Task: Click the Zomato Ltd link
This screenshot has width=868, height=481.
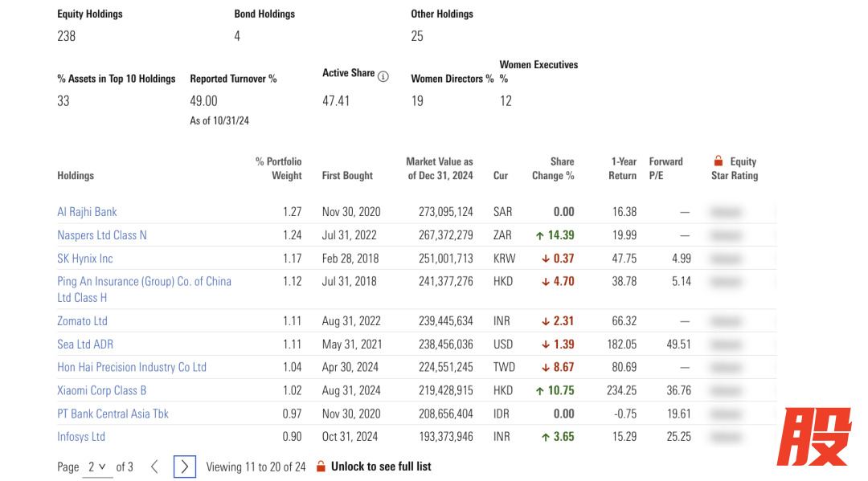Action: pos(82,321)
